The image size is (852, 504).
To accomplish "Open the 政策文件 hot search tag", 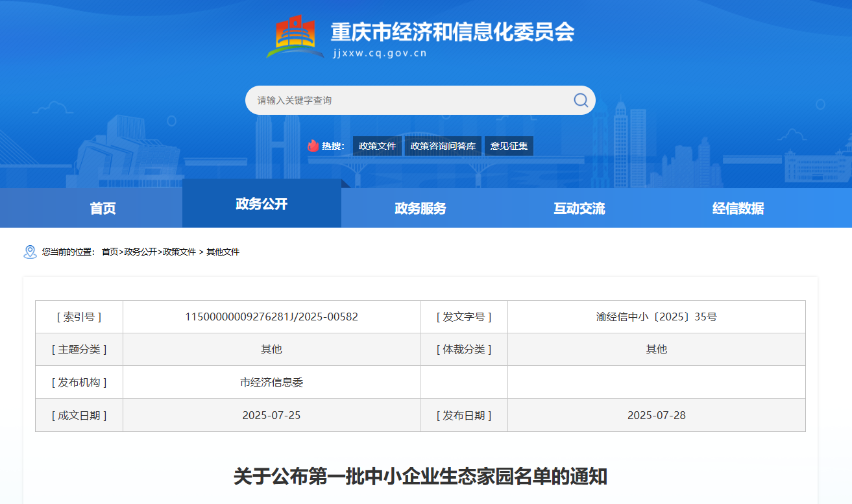I will 377,146.
